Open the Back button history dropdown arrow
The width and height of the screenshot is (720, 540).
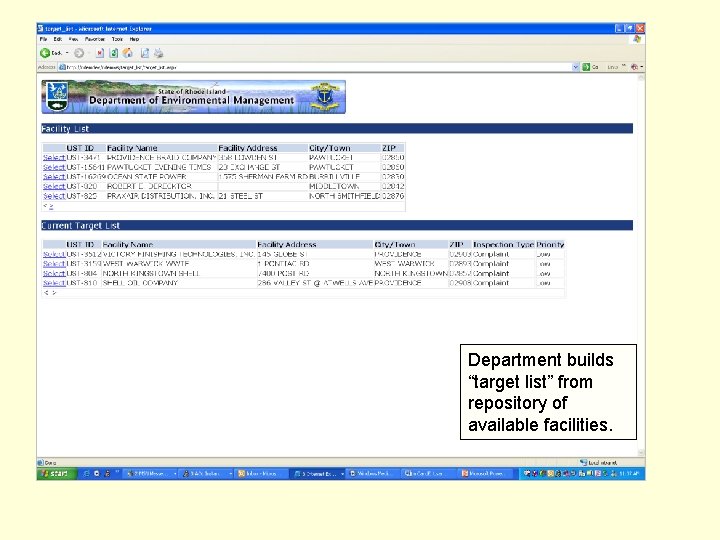click(x=68, y=53)
